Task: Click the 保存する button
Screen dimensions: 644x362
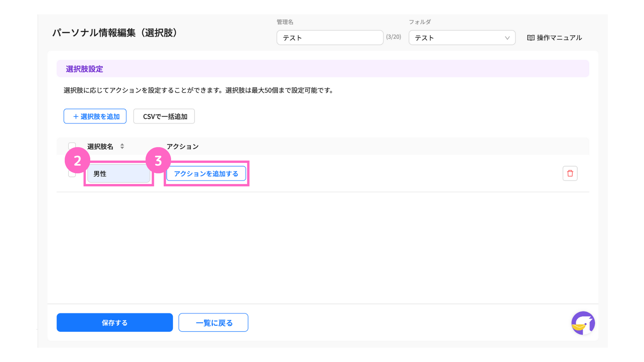Action: (x=115, y=322)
